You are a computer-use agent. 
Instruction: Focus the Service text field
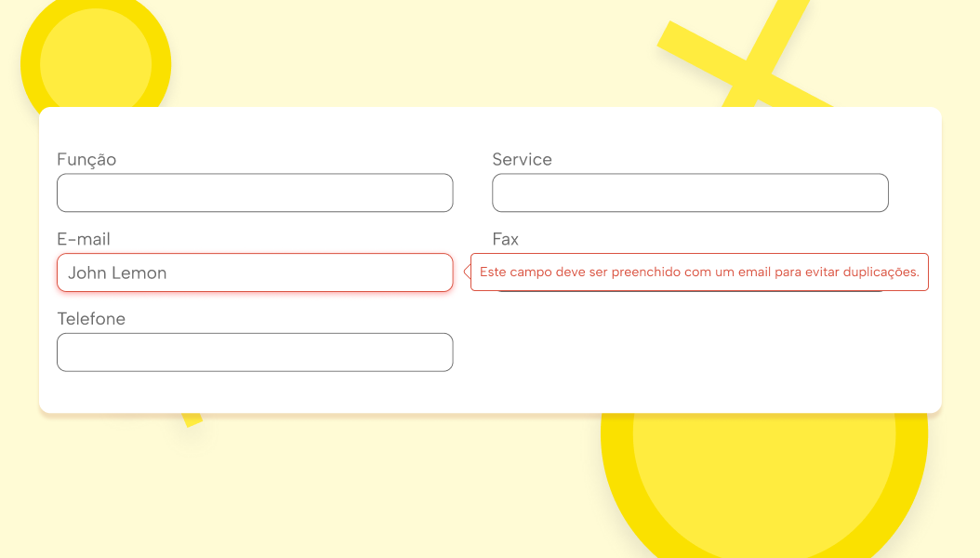pyautogui.click(x=690, y=193)
